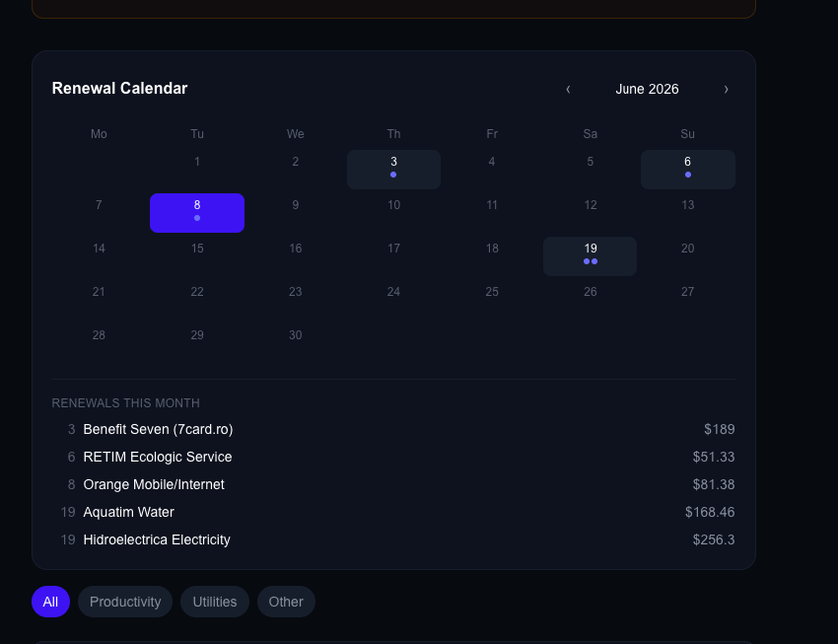This screenshot has height=644, width=838.
Task: Click the $189 amount
Action: click(x=720, y=429)
